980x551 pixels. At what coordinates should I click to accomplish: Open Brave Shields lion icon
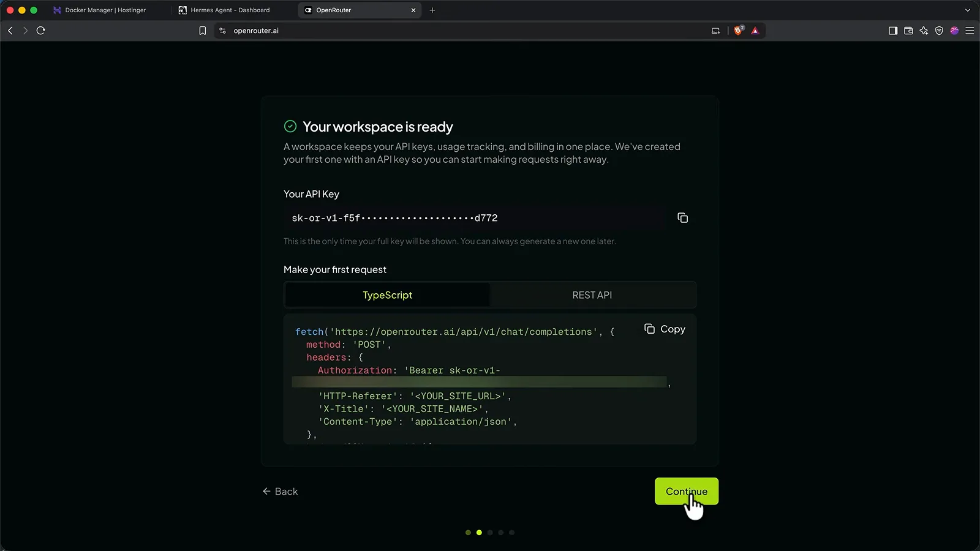739,31
